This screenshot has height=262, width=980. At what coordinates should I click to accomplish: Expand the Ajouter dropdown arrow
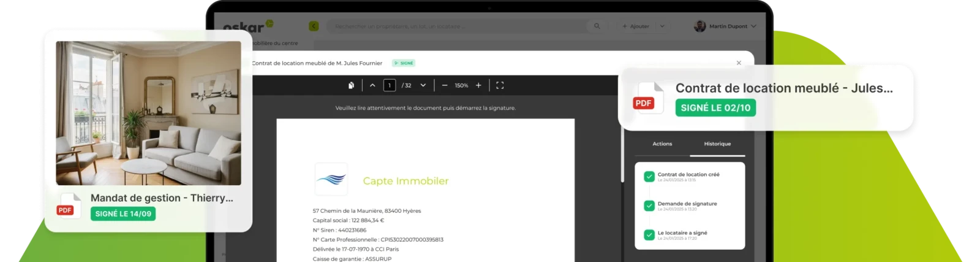[x=662, y=26]
